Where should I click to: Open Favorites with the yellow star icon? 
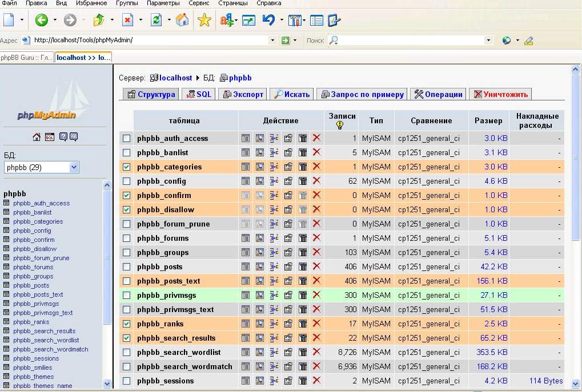click(x=204, y=20)
